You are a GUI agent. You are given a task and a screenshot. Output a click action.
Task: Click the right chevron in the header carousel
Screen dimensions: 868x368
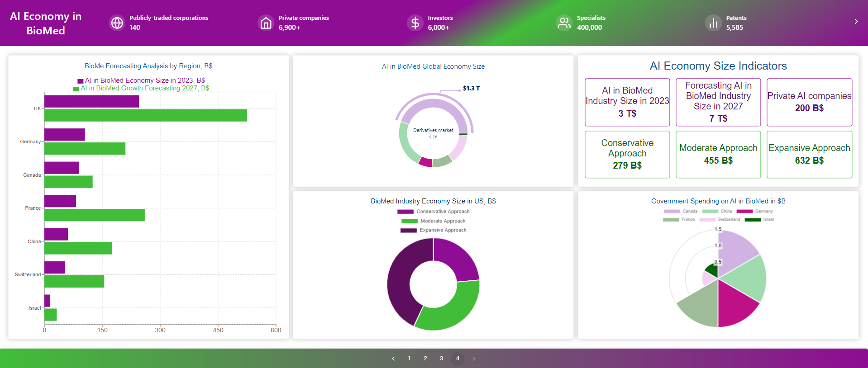point(856,21)
